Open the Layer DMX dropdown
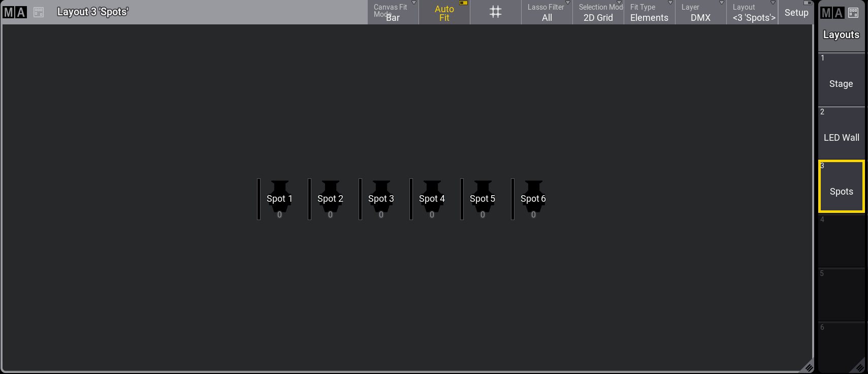Screen dimensions: 868x374 [700, 13]
